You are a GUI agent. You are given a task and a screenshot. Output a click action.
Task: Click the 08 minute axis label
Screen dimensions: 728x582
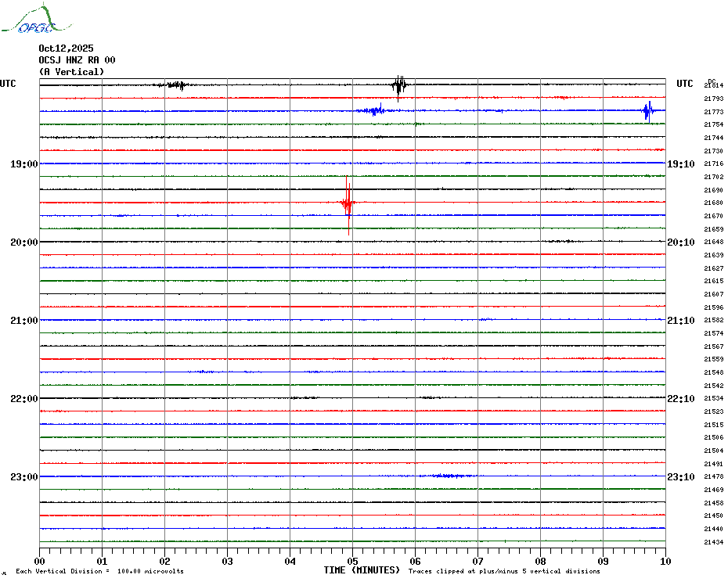tap(540, 562)
